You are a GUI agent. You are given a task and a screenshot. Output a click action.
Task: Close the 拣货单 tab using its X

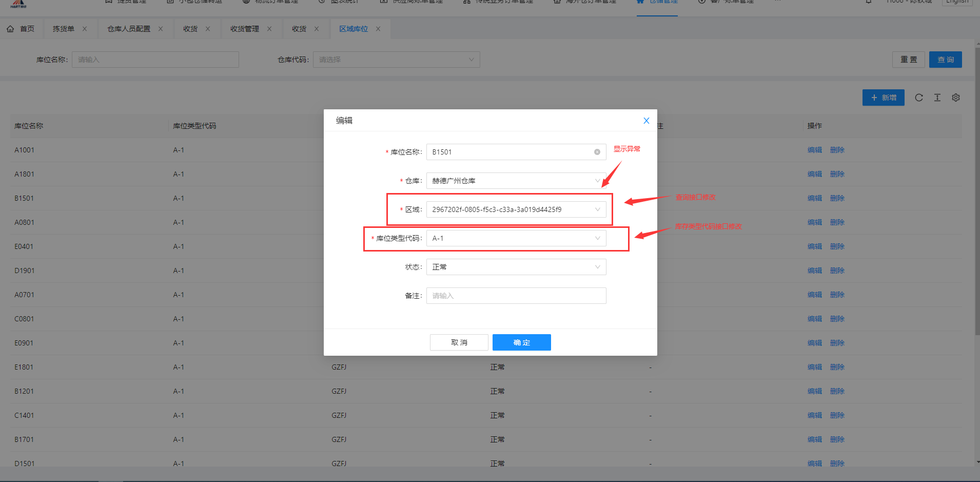click(85, 29)
